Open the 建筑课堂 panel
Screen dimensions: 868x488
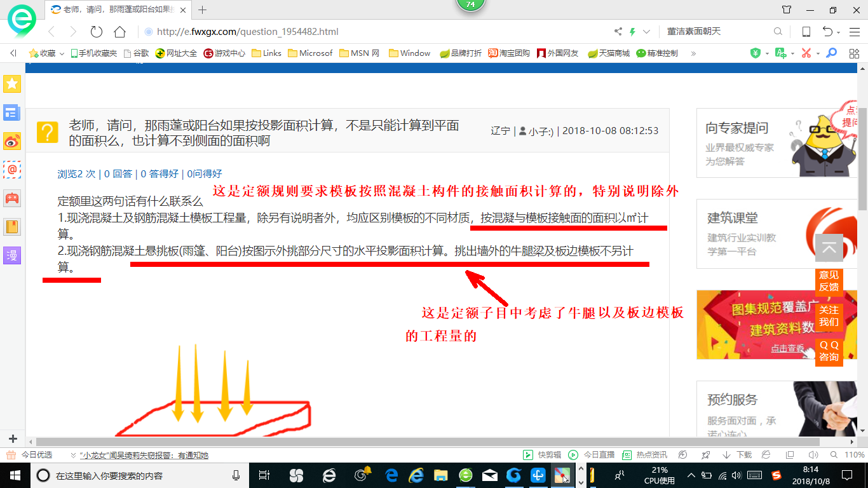point(778,234)
